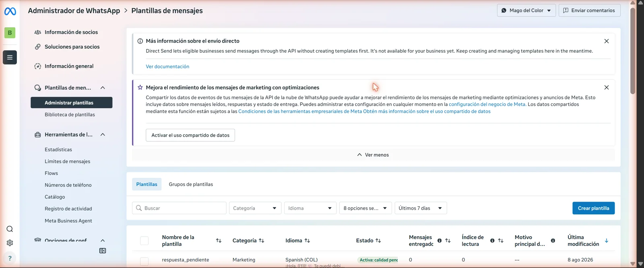Open Límites de mensajes
This screenshot has height=268, width=644.
(x=68, y=161)
